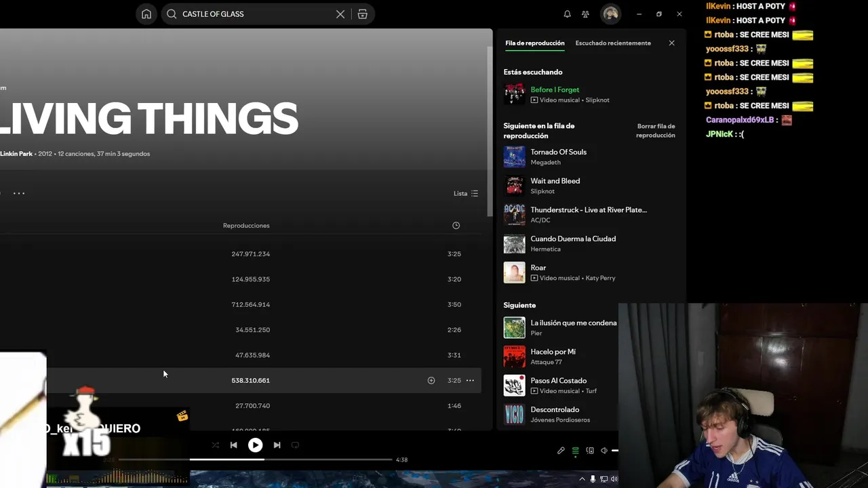Open Linkin Park artist link

[16, 154]
